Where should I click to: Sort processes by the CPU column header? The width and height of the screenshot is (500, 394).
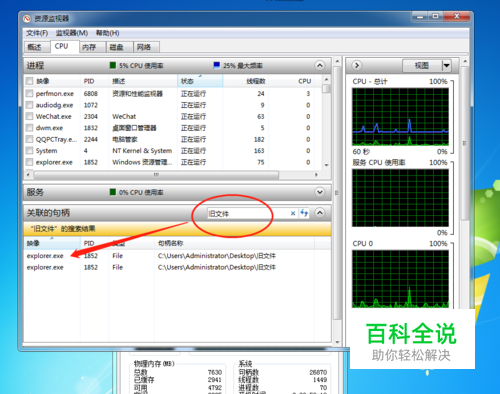(291, 81)
